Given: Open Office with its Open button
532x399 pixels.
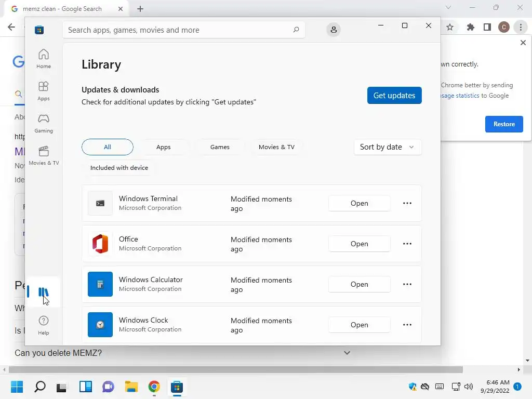Looking at the screenshot, I should (x=359, y=244).
